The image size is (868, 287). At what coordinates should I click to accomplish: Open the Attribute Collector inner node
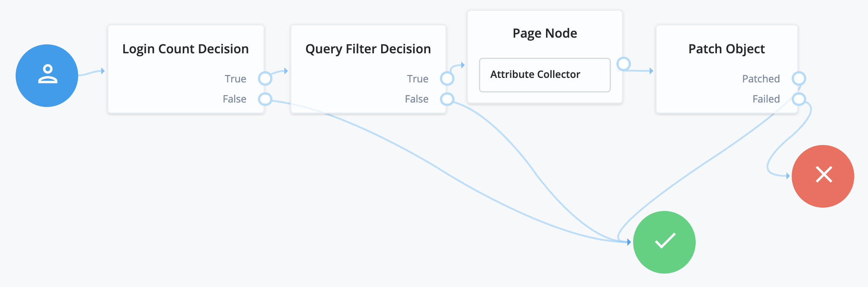[545, 75]
